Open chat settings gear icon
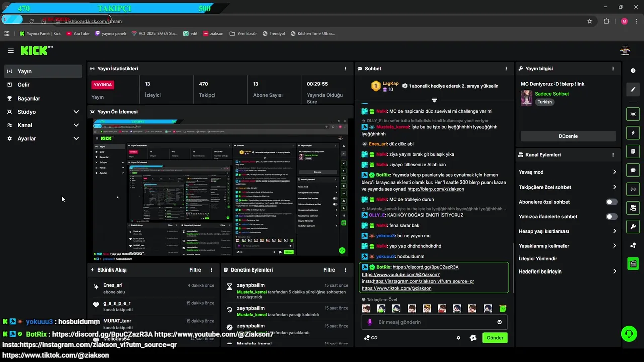Image resolution: width=644 pixels, height=362 pixels. (x=458, y=338)
